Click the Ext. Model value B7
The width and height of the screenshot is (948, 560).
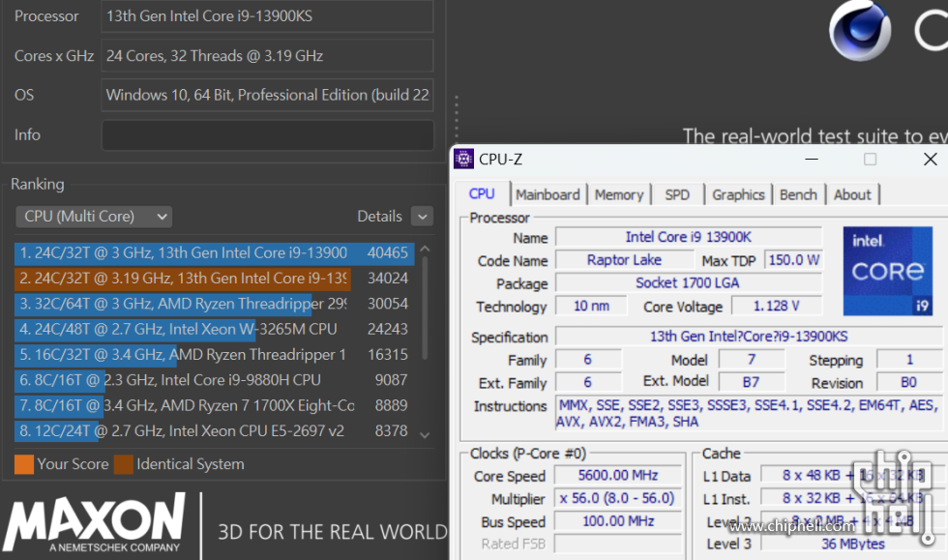click(x=751, y=382)
